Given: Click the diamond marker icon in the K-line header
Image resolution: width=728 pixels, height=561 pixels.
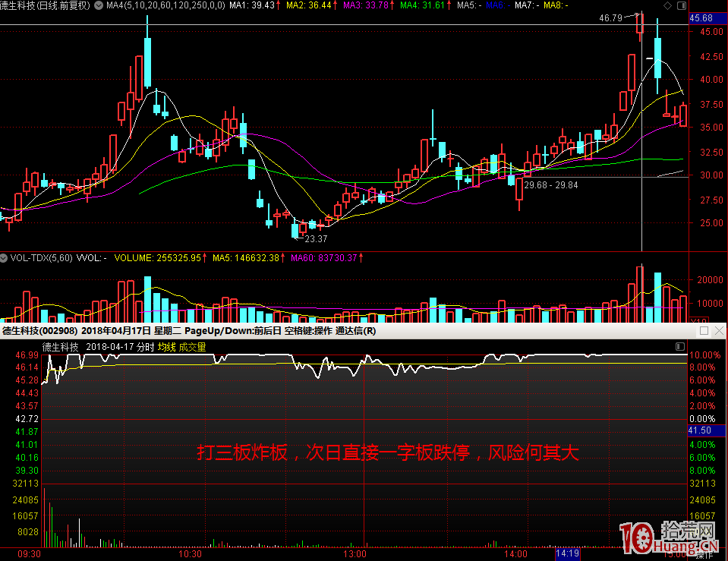Looking at the screenshot, I should [667, 5].
